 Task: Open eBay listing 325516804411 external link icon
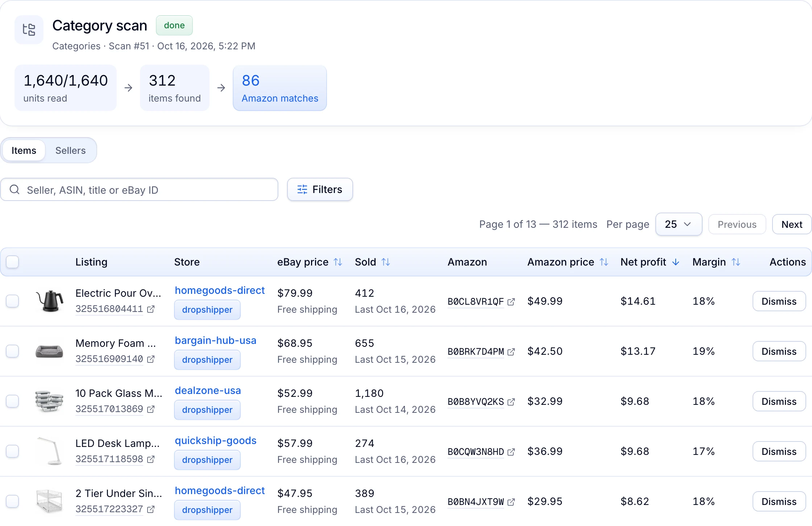(151, 309)
